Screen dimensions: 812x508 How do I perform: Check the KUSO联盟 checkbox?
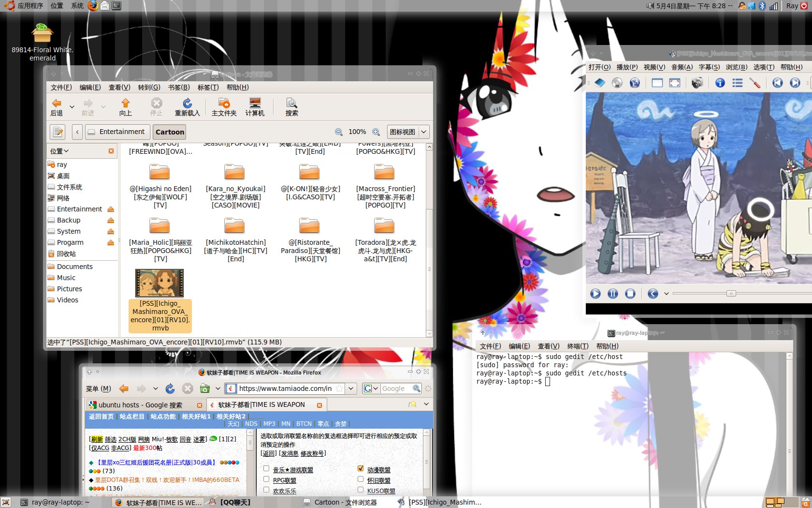coord(361,490)
